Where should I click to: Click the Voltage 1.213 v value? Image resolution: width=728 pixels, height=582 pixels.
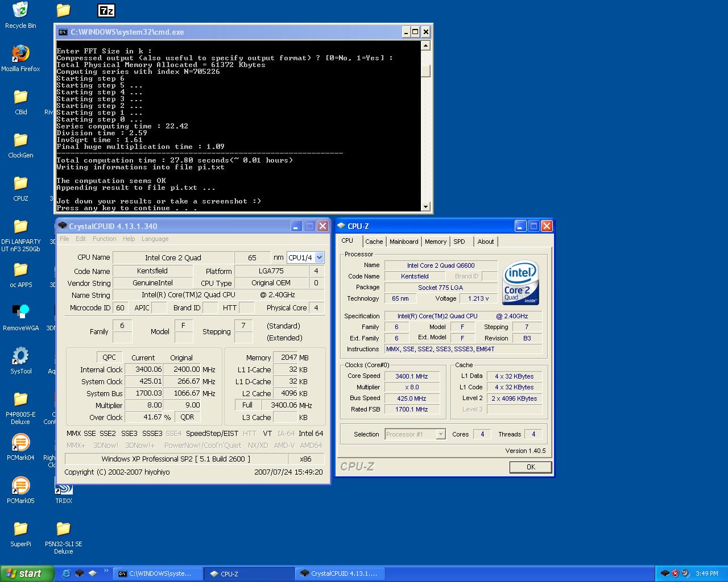point(478,298)
